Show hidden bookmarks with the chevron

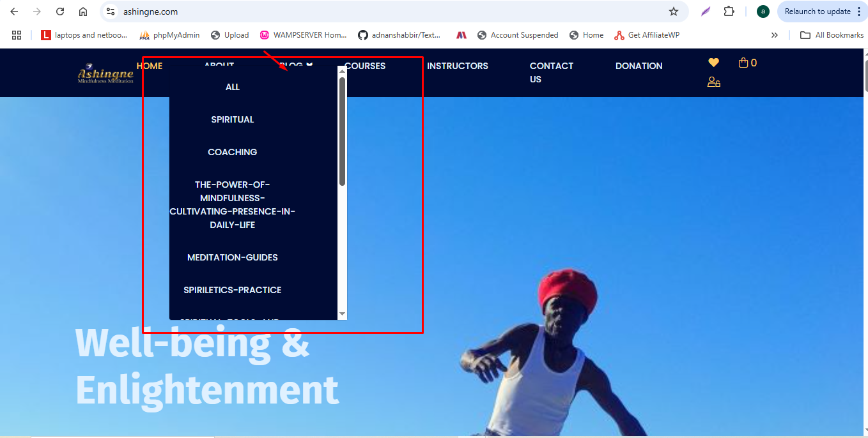775,35
